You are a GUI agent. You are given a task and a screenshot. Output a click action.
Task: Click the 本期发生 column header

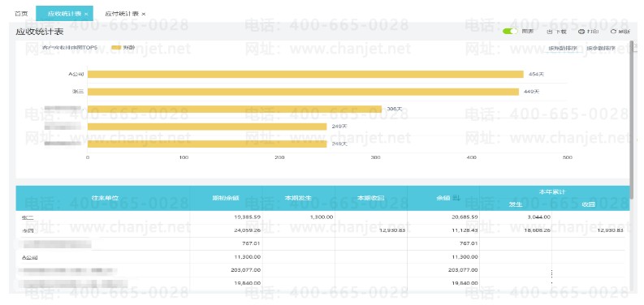click(x=299, y=198)
